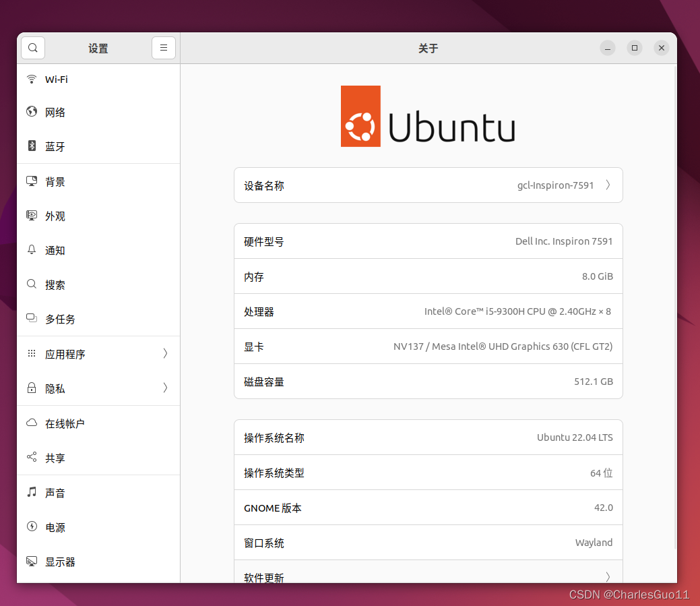This screenshot has width=700, height=606.
Task: Open the 软件更新 row
Action: [428, 572]
